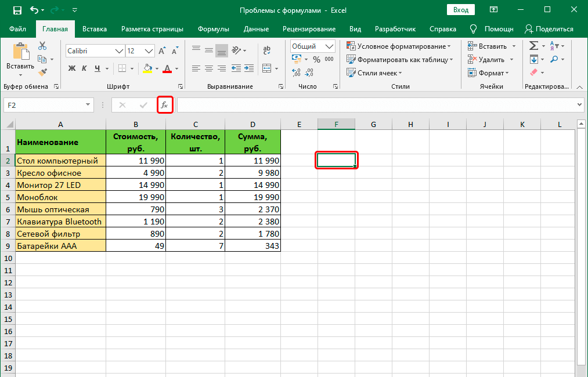Viewport: 588px width, 377px height.
Task: Click the Sort and Filter icon
Action: (554, 46)
